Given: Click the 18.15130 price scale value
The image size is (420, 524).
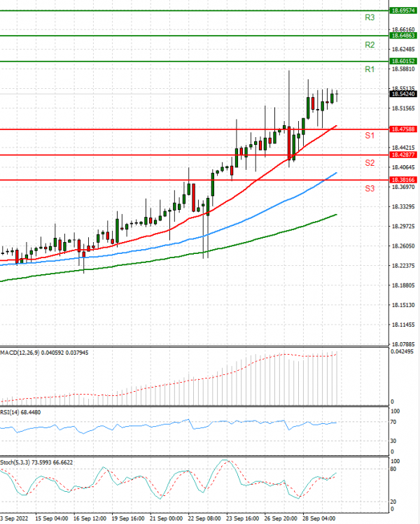Looking at the screenshot, I should [x=403, y=305].
